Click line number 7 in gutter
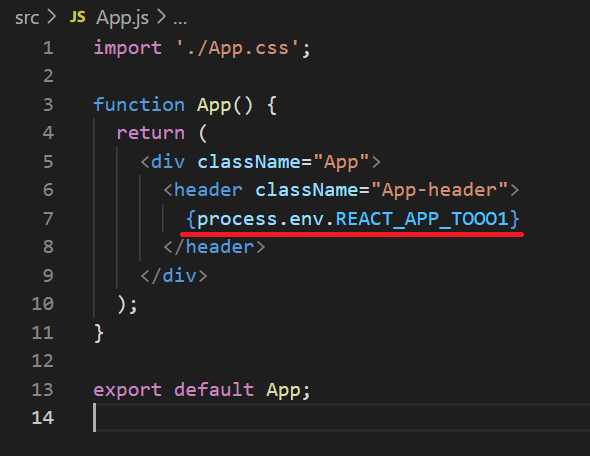Image resolution: width=590 pixels, height=456 pixels. point(48,219)
